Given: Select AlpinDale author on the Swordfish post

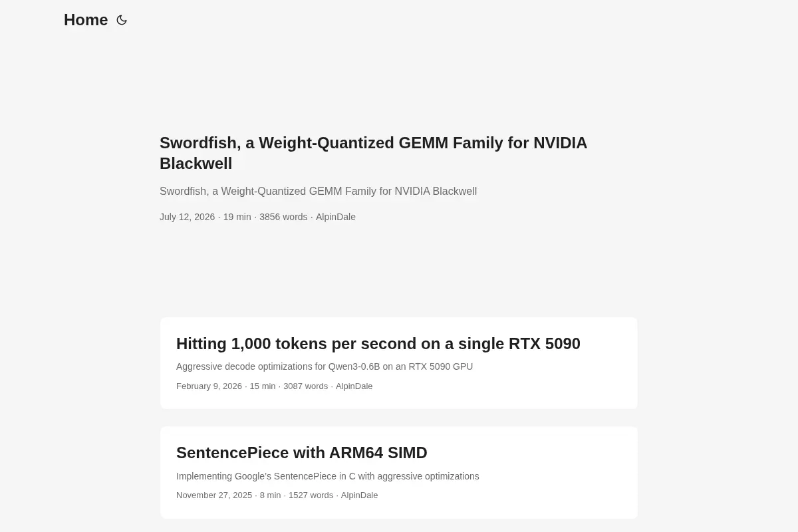Looking at the screenshot, I should 336,217.
